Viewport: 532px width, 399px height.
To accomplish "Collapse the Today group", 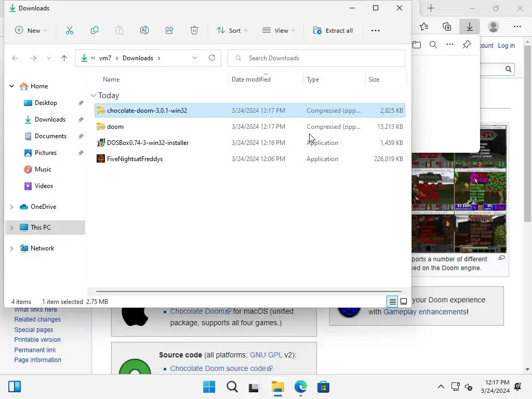I will point(94,96).
